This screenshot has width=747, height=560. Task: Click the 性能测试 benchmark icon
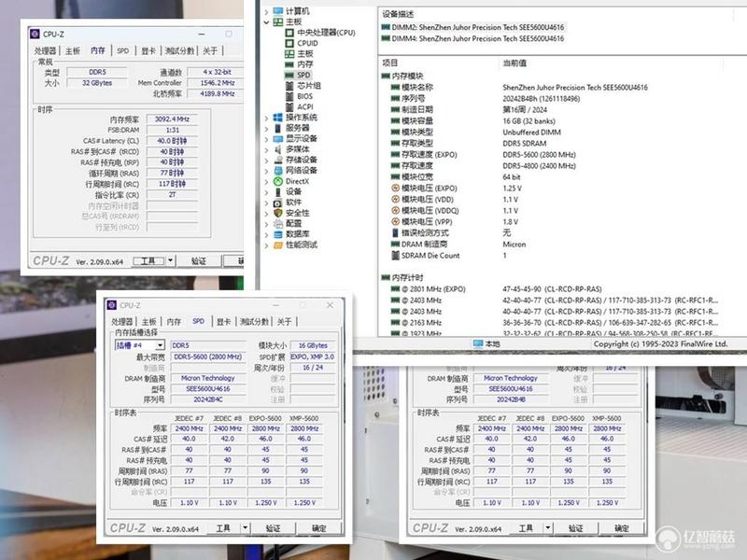pos(278,245)
